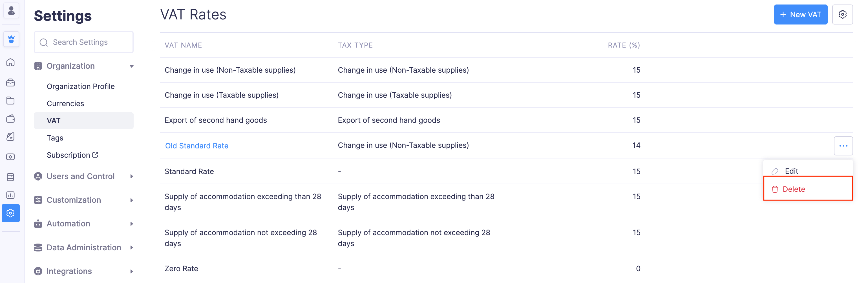Screen dimensions: 868x283
Task: Select the highlighted Settings gear in left rail
Action: (x=11, y=213)
